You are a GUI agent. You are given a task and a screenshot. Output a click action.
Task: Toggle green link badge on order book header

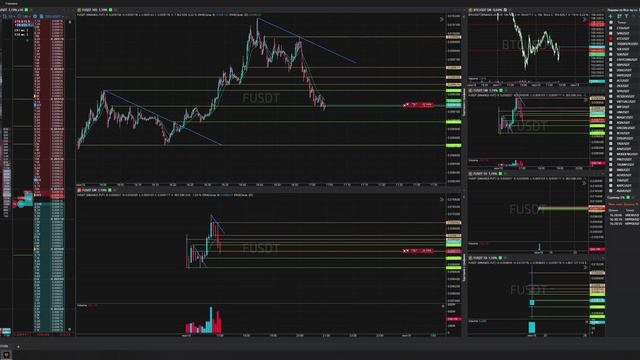click(27, 10)
